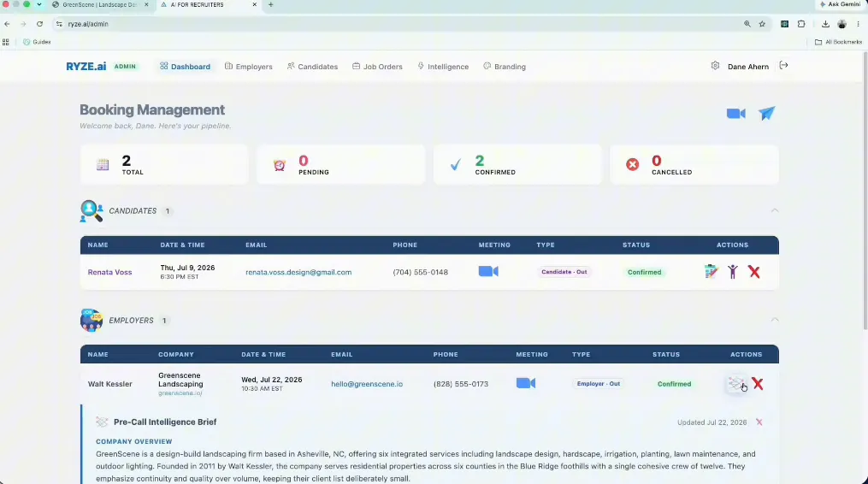The width and height of the screenshot is (868, 484).
Task: Open the apps grid in bookmarks bar
Action: (5, 42)
